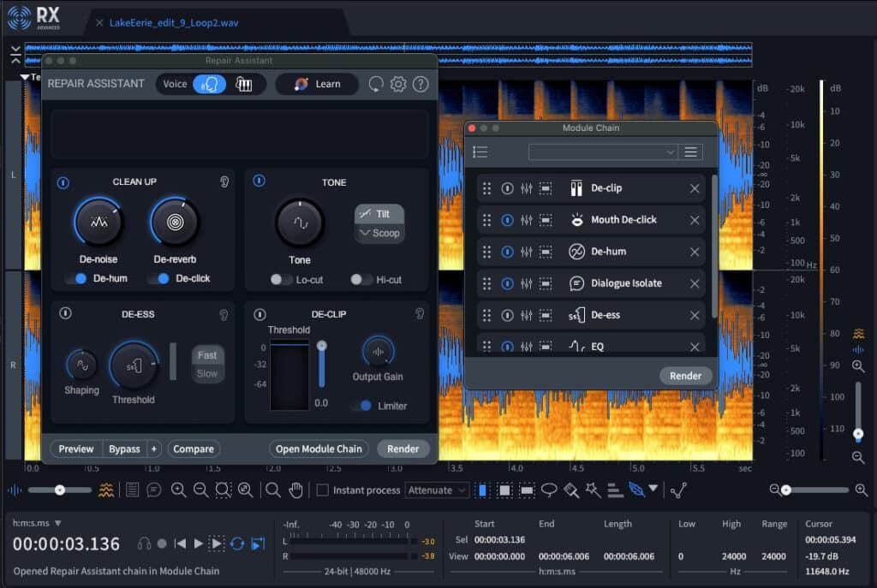Toggle the De-clip Limiter switch
Image resolution: width=877 pixels, height=588 pixels.
[x=361, y=406]
